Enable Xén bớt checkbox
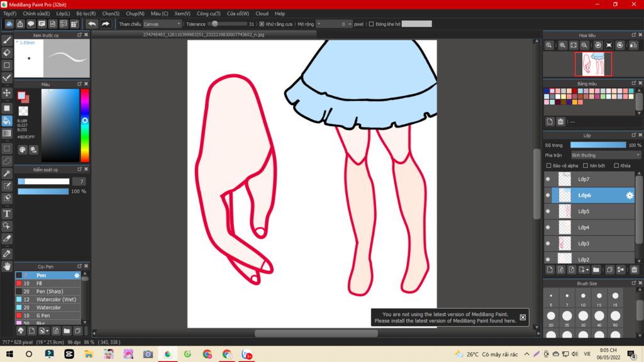 point(586,166)
